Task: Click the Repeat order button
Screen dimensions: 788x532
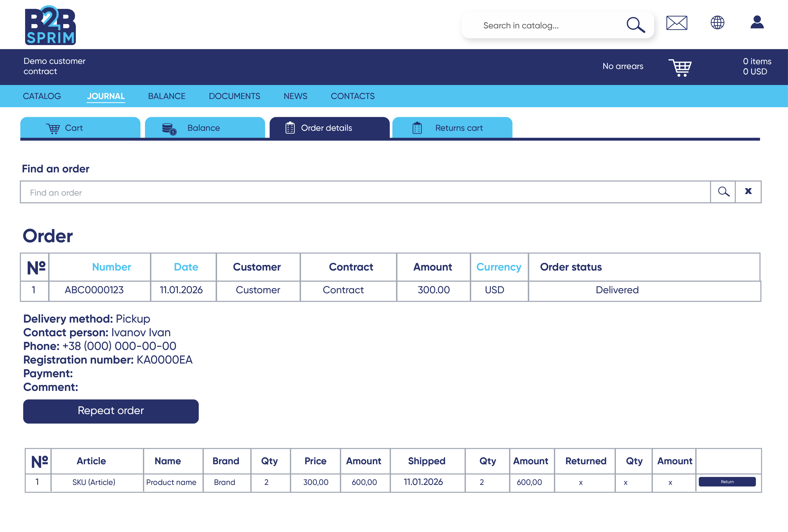Action: pos(111,411)
